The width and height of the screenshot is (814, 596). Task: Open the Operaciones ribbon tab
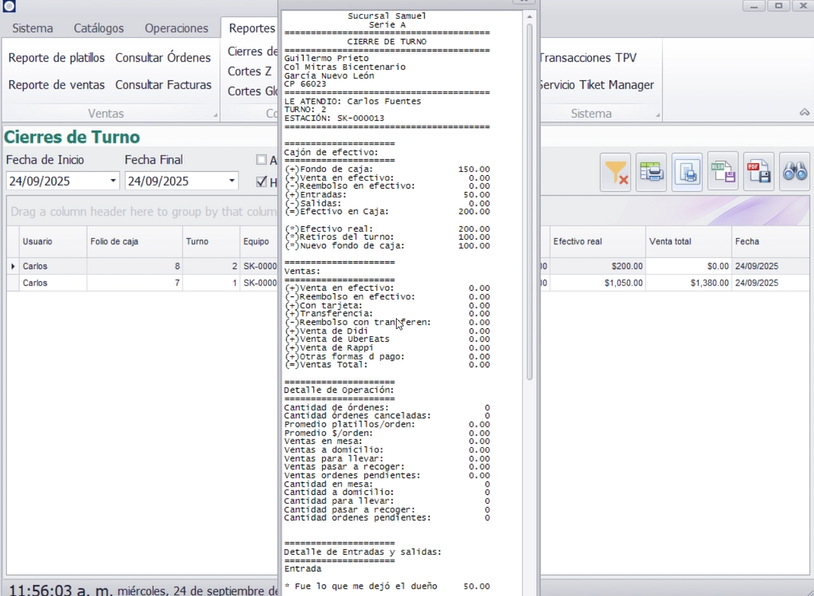tap(176, 28)
